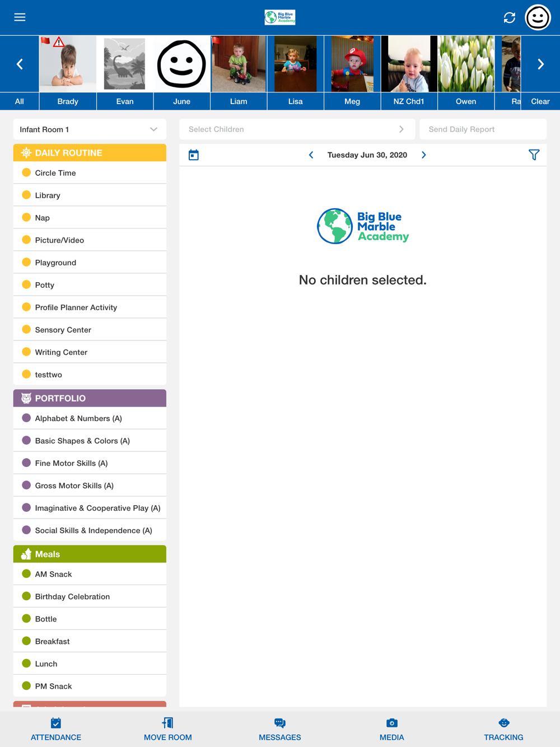Select Meg's photo
The width and height of the screenshot is (560, 747).
[352, 64]
